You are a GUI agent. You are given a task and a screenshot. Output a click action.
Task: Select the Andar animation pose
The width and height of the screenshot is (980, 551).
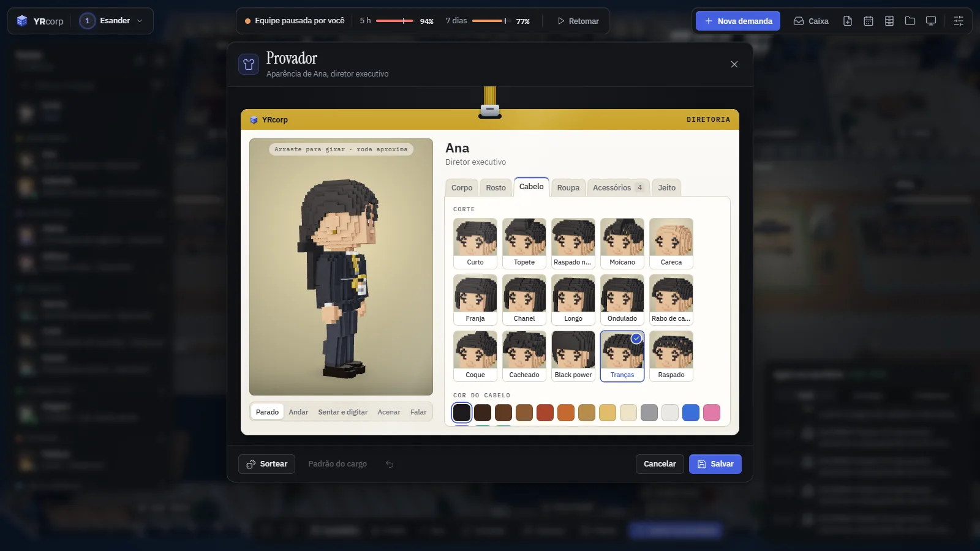(x=298, y=412)
